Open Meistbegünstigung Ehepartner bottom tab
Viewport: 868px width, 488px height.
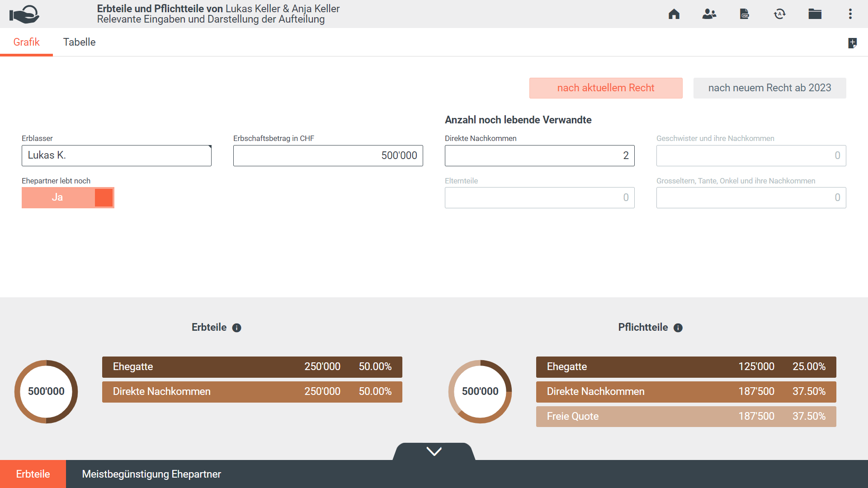pyautogui.click(x=151, y=474)
